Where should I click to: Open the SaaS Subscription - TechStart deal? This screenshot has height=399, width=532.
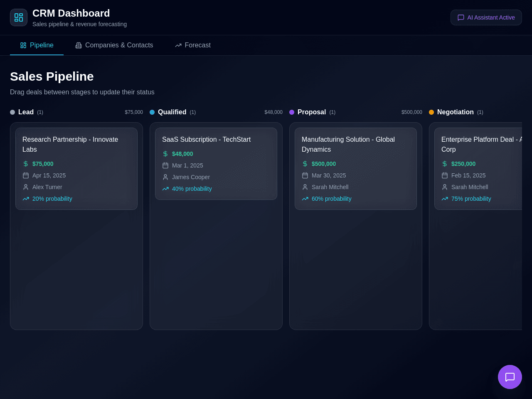216,164
